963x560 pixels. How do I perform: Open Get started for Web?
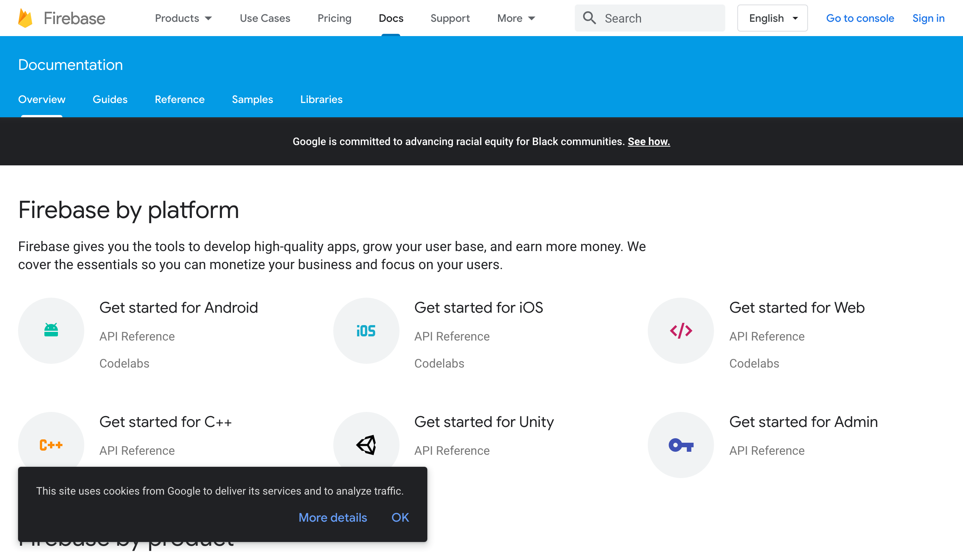click(x=797, y=308)
